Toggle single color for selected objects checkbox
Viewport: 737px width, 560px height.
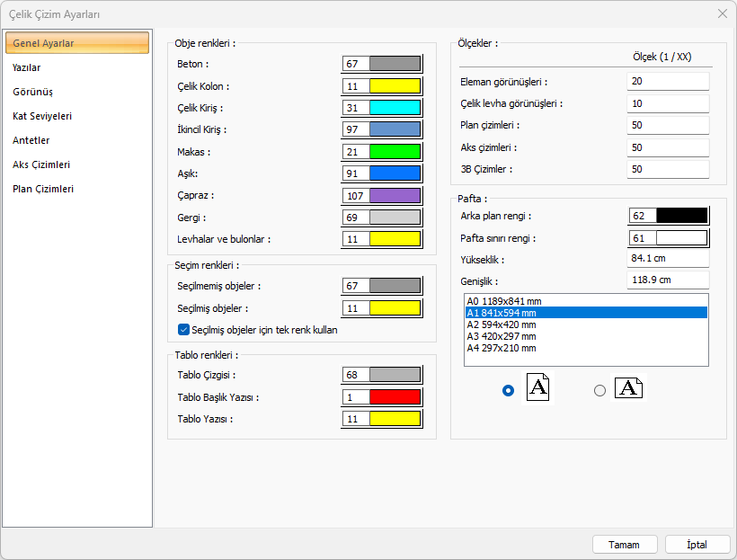tap(184, 330)
